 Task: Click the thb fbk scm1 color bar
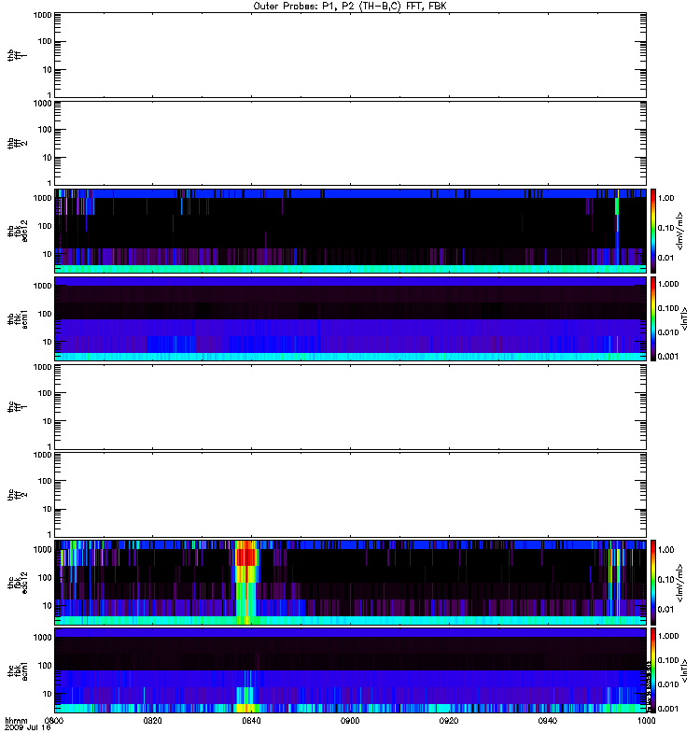pos(653,318)
